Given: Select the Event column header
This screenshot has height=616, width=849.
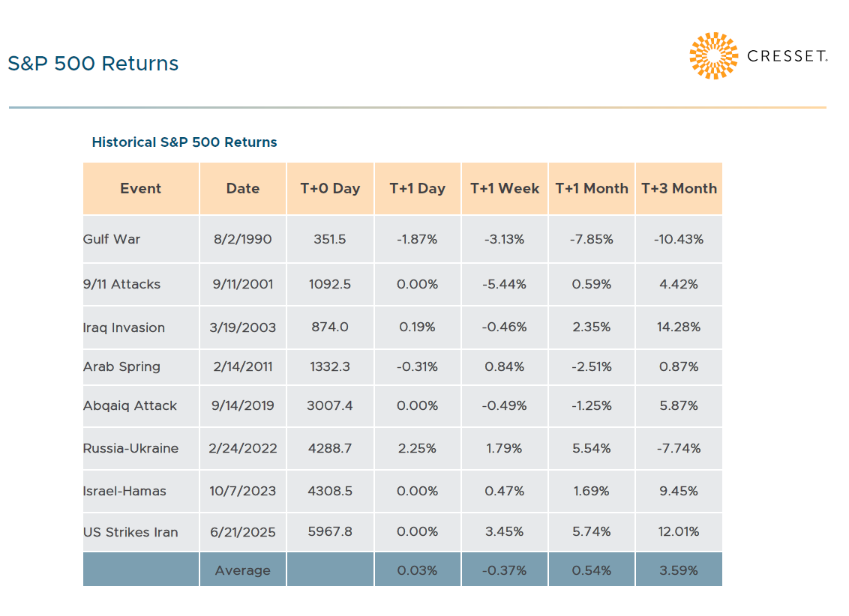Looking at the screenshot, I should click(141, 189).
